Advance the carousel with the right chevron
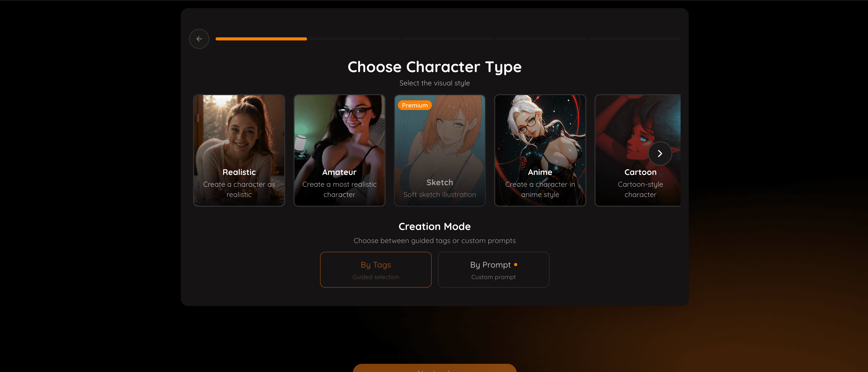The width and height of the screenshot is (868, 372). [x=660, y=154]
